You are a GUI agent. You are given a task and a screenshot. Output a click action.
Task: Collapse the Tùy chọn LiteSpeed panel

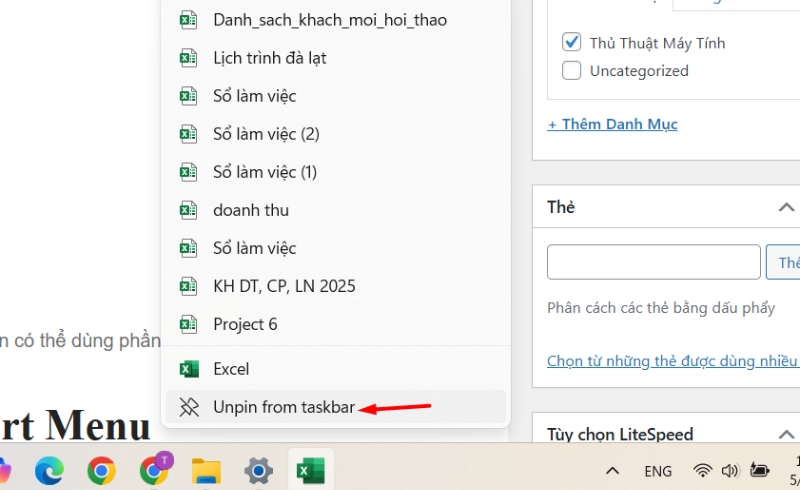pos(785,435)
